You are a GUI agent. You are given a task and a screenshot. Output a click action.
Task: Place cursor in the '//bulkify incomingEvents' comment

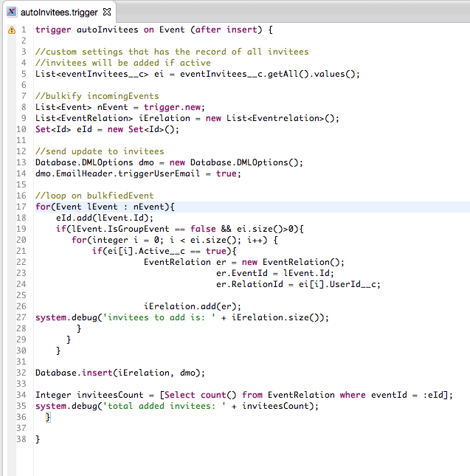(x=96, y=97)
